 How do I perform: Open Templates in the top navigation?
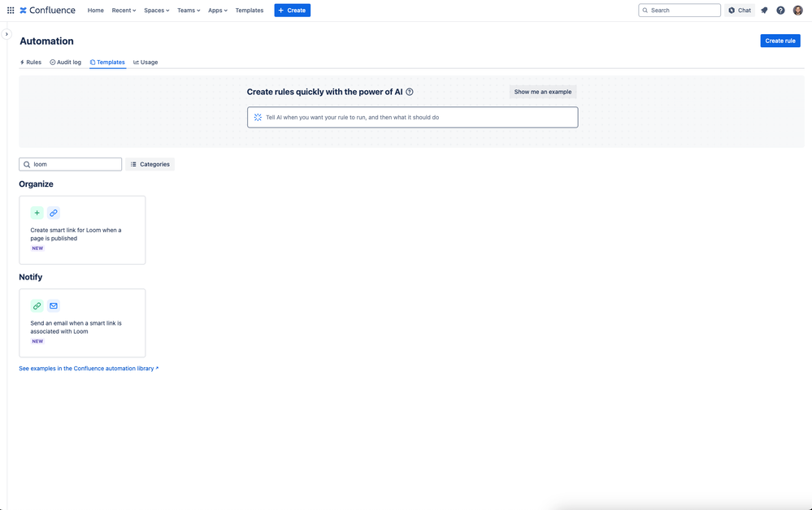[249, 11]
